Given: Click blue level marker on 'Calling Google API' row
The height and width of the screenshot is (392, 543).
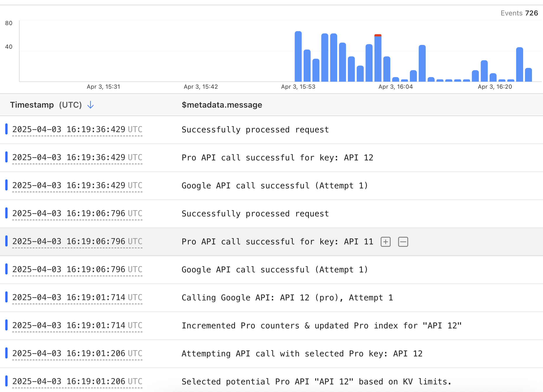Looking at the screenshot, I should 6,297.
